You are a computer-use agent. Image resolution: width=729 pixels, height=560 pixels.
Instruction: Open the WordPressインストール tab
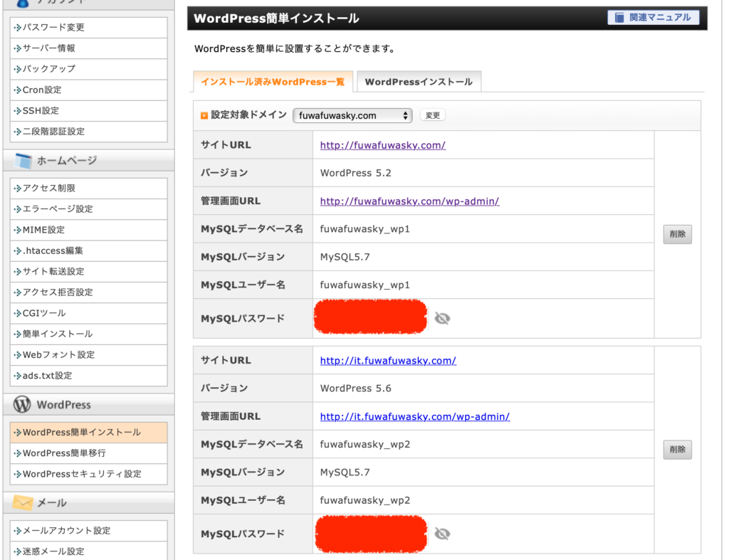419,82
